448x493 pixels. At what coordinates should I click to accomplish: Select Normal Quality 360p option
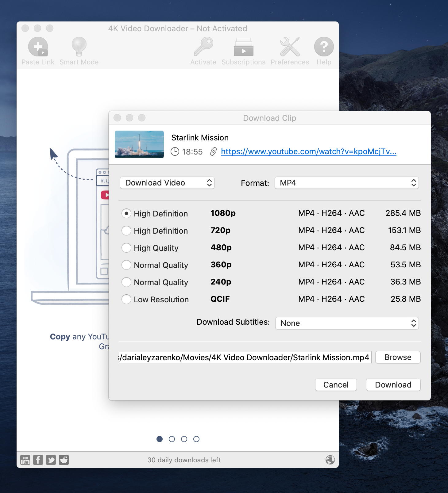126,265
